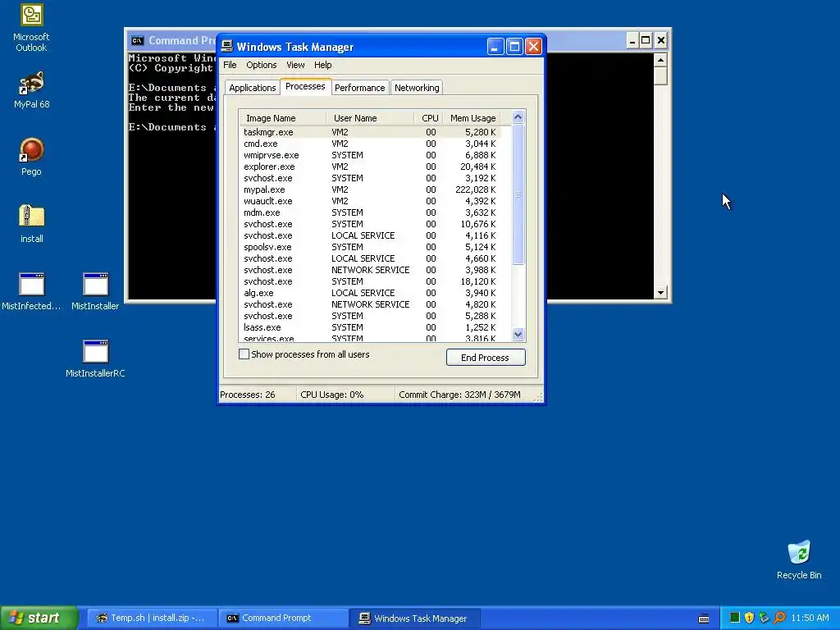Open the Microsoft Outlook desktop icon

(31, 28)
